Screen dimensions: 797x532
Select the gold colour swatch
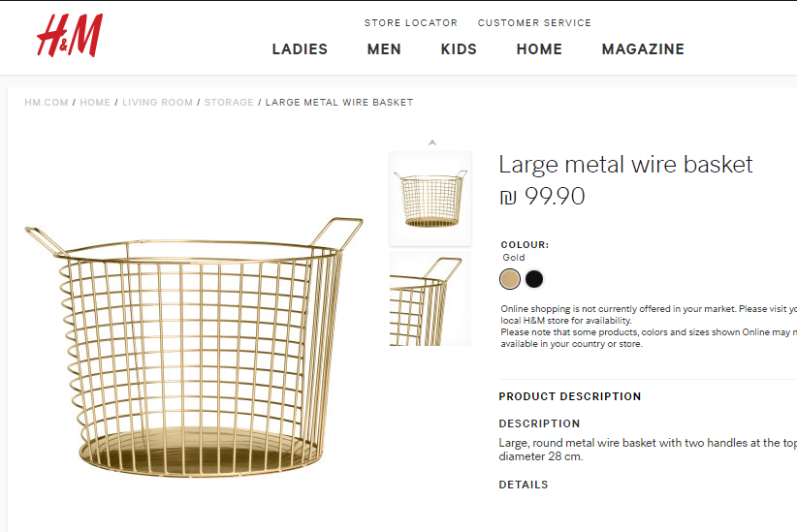pos(510,279)
